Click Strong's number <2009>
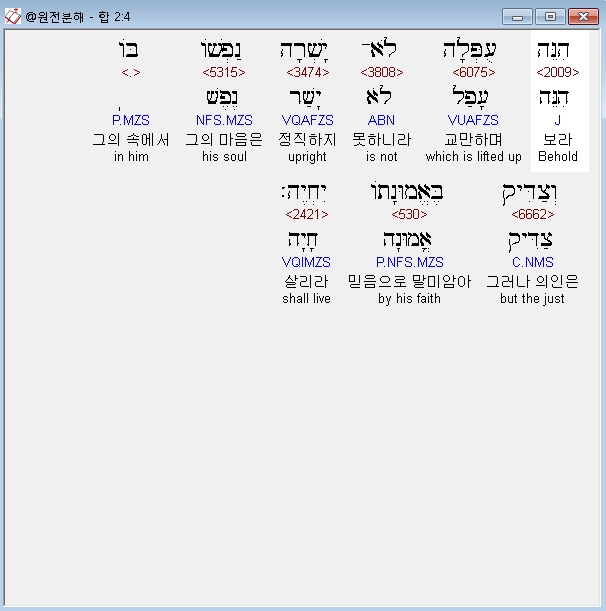This screenshot has width=606, height=611. [x=558, y=72]
